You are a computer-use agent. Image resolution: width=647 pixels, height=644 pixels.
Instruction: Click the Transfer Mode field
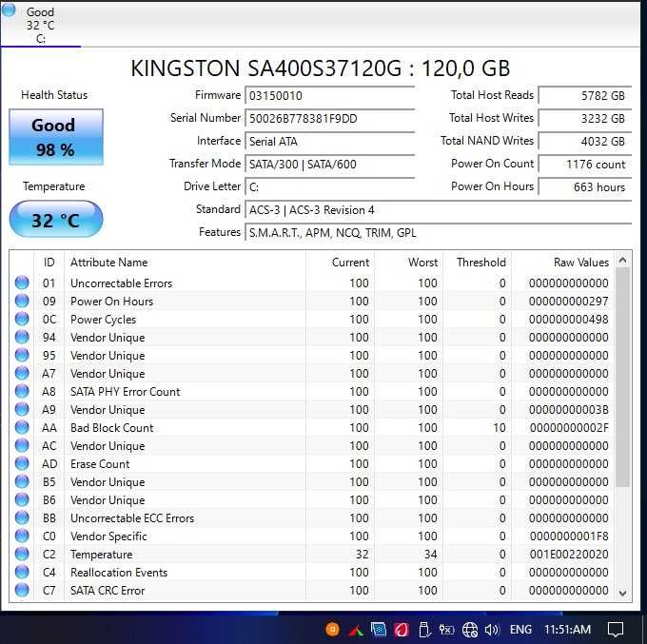coord(330,165)
